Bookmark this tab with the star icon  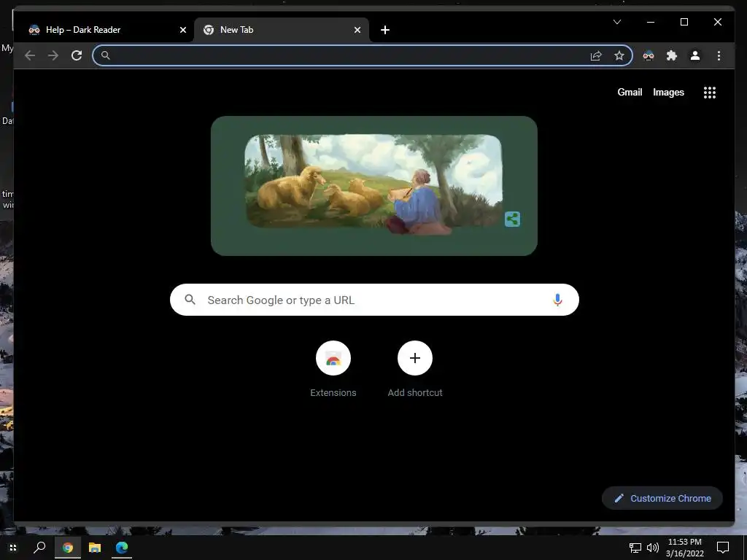coord(619,55)
